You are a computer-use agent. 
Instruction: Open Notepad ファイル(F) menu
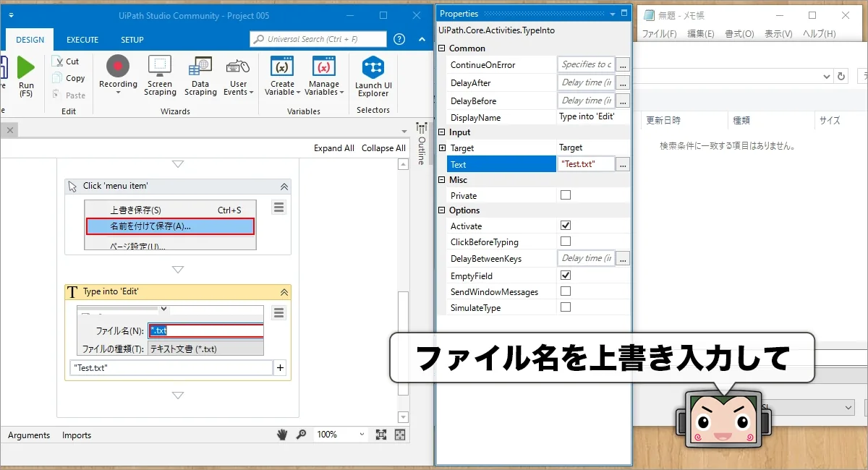(x=660, y=34)
